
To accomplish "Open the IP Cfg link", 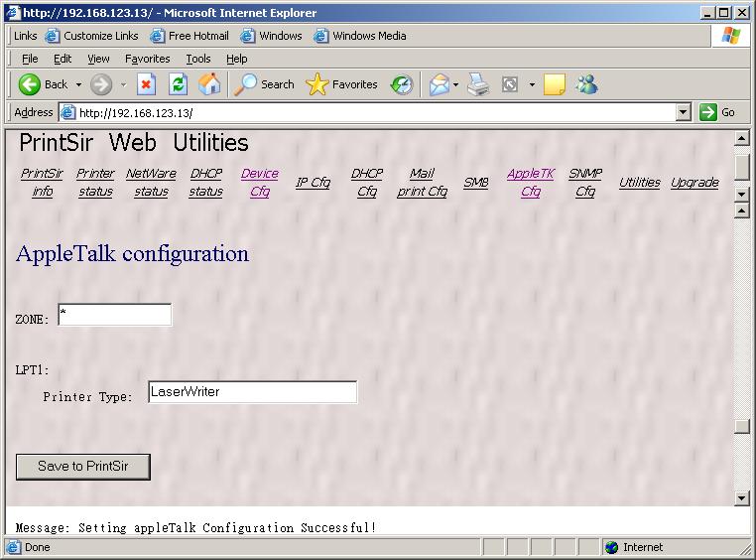I will pyautogui.click(x=313, y=183).
